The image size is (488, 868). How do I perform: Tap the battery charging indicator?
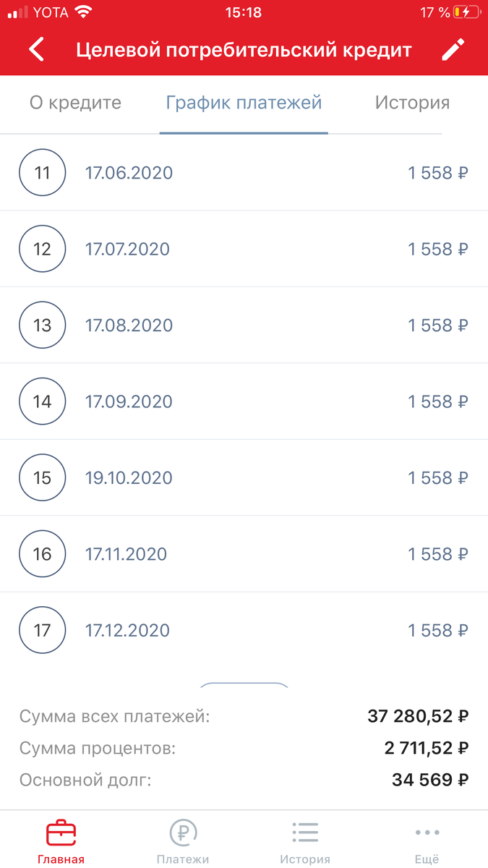point(467,12)
